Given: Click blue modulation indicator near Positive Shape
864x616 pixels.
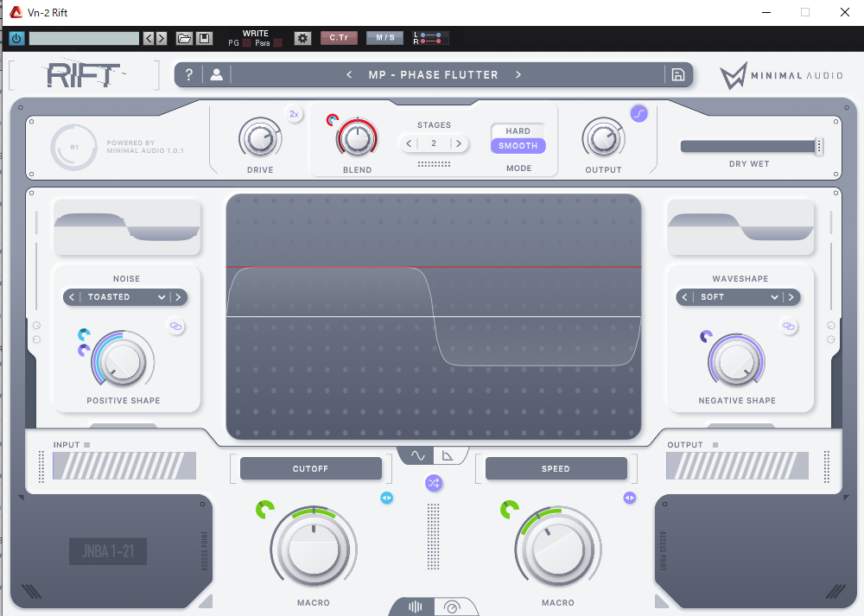Looking at the screenshot, I should pyautogui.click(x=85, y=334).
